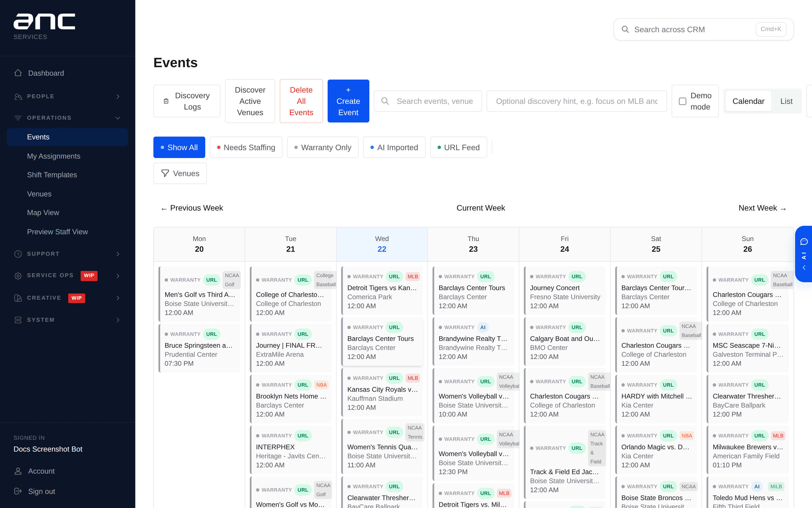Open the AI chat bubble icon
The height and width of the screenshot is (508, 812).
(x=804, y=242)
